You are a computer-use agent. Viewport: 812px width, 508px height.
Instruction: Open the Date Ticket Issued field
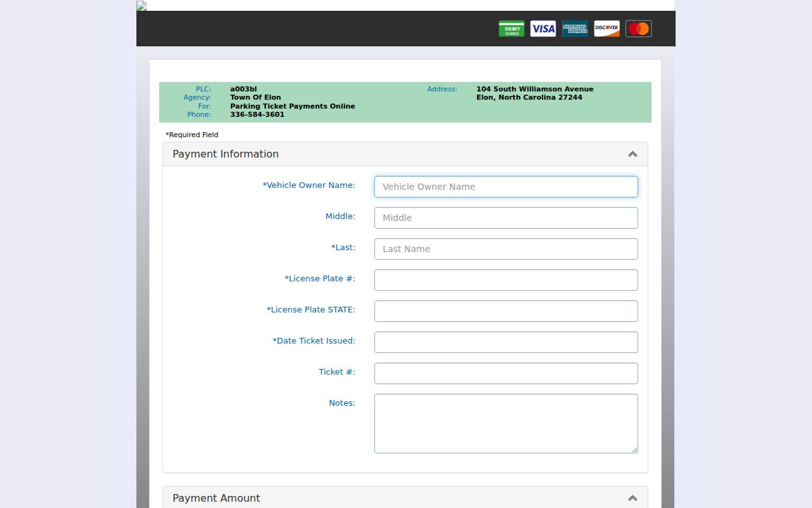506,342
